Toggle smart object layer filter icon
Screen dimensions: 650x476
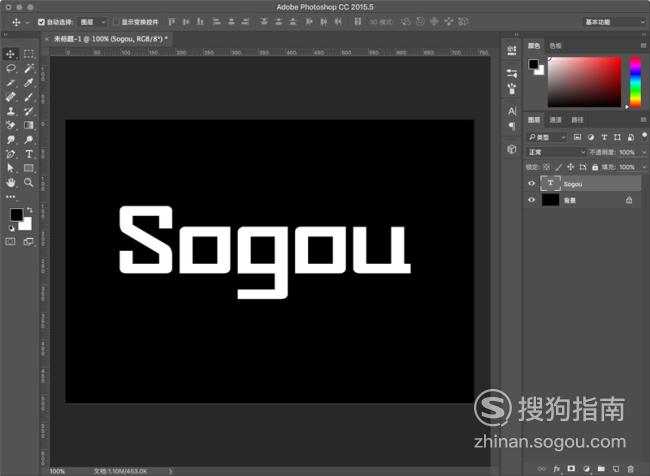pyautogui.click(x=631, y=137)
